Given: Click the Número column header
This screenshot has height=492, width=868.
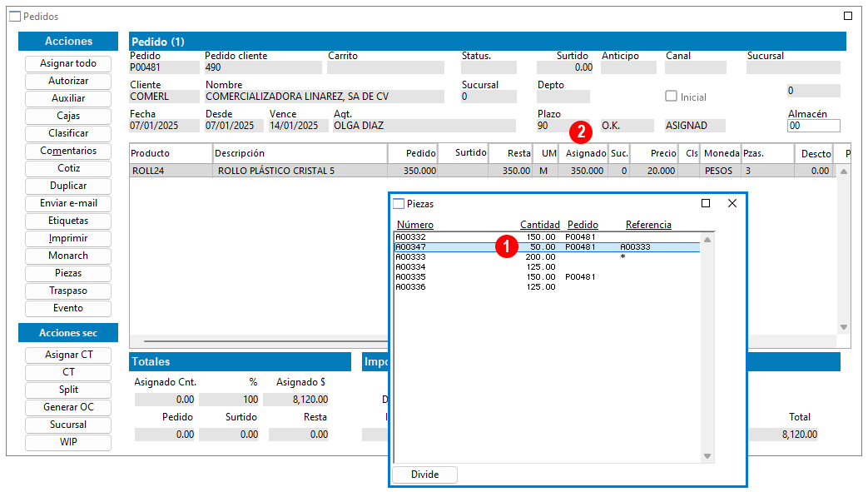Looking at the screenshot, I should click(x=415, y=225).
